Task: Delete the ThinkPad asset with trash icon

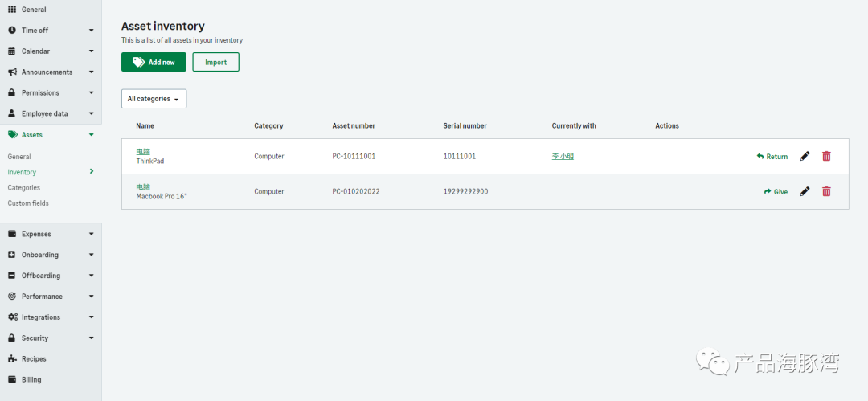Action: click(826, 156)
